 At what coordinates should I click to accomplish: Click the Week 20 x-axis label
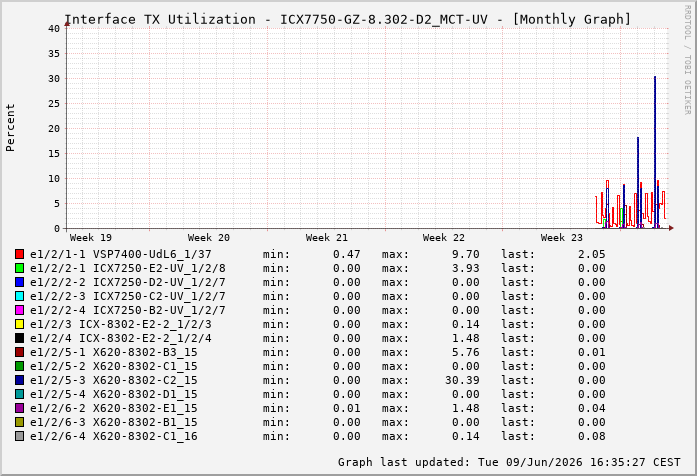208,237
